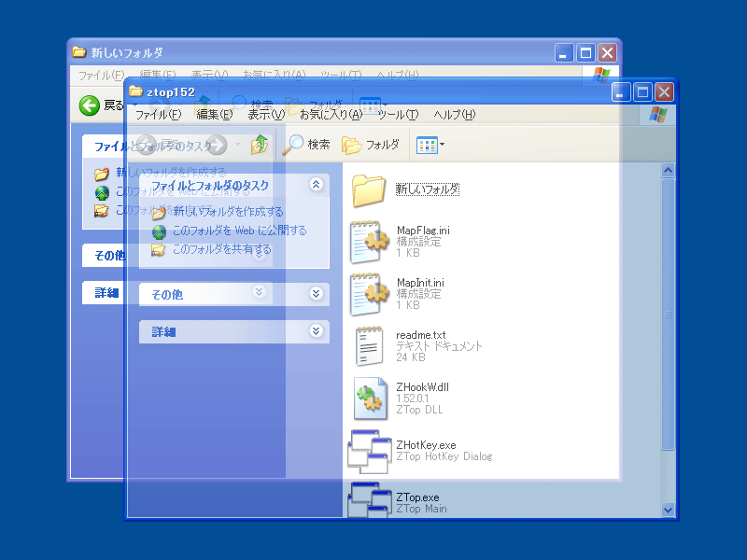
Task: Click the Windows logo in 新しいフォルダ window
Action: tap(601, 76)
